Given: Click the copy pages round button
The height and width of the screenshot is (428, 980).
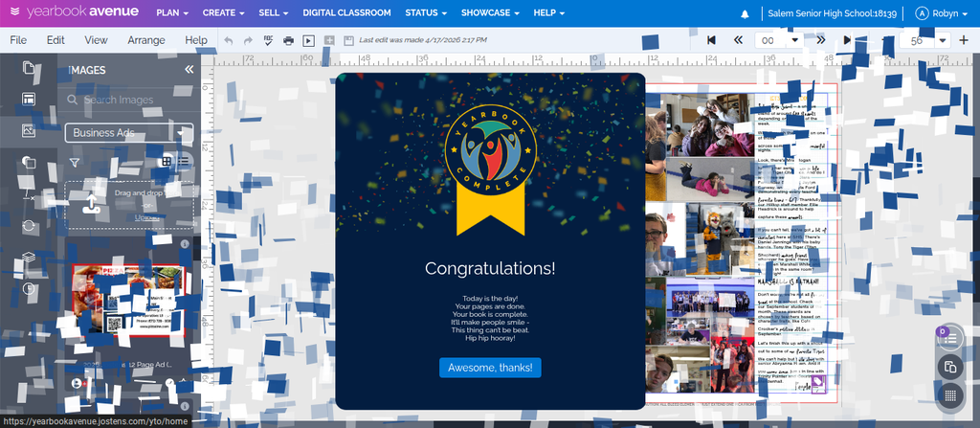Looking at the screenshot, I should tap(950, 367).
